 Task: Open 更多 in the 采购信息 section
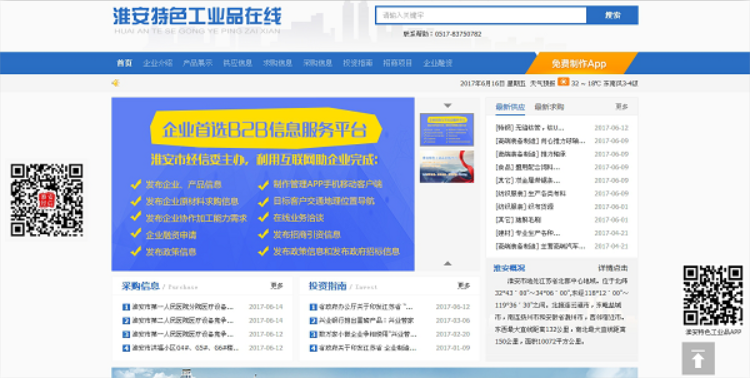click(276, 286)
